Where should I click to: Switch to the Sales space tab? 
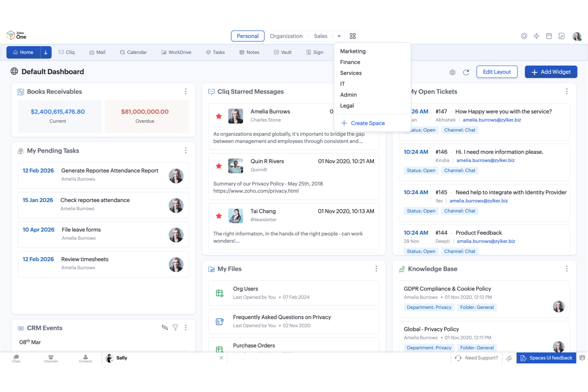(320, 36)
